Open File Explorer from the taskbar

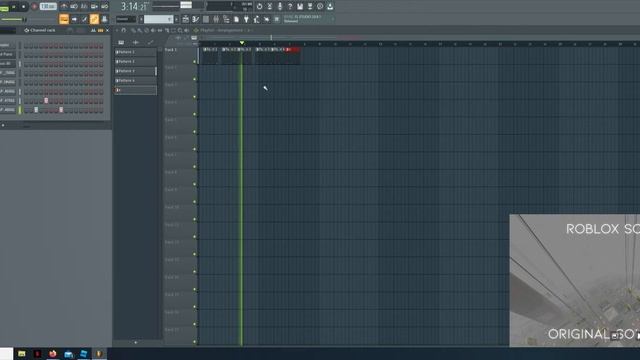click(22, 353)
